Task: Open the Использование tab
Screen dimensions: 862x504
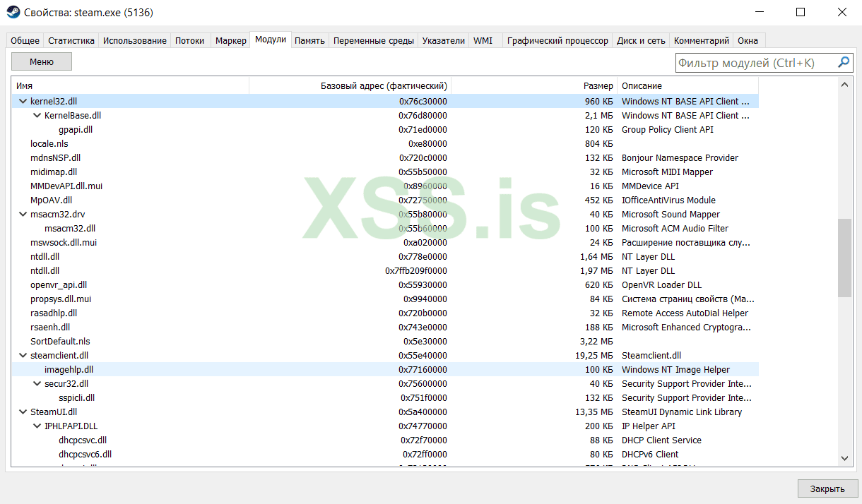Action: 135,41
